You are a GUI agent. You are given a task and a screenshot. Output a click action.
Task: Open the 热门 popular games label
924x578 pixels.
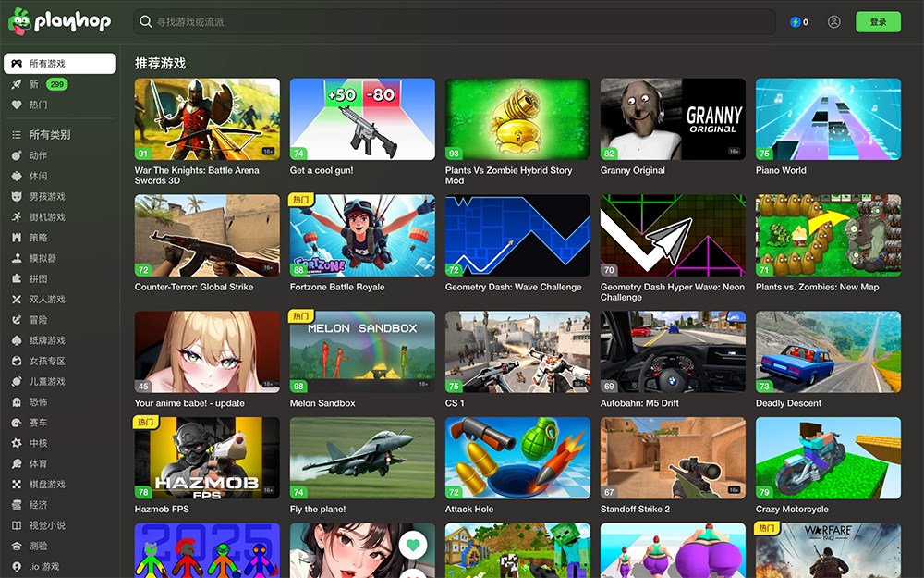click(x=38, y=105)
